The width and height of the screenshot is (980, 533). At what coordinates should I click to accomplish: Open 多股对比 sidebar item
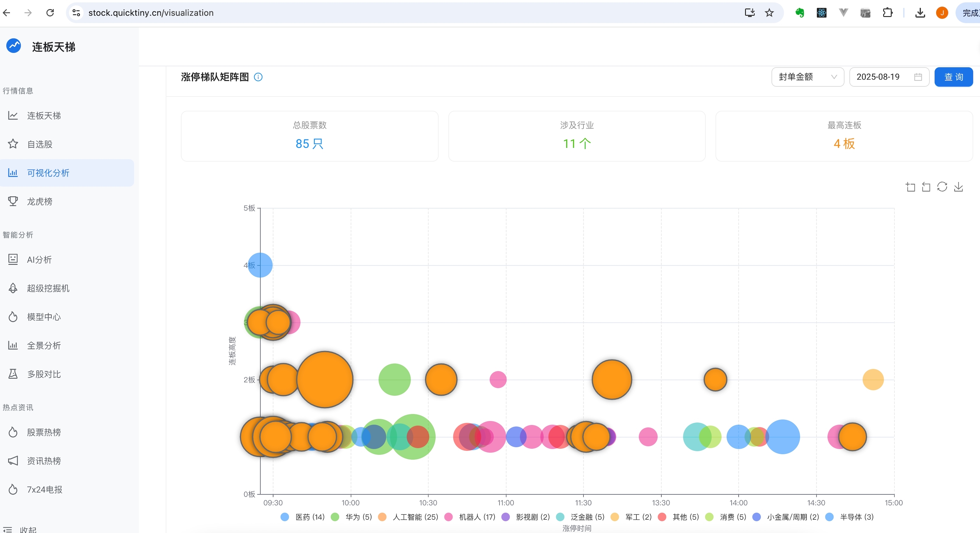click(67, 374)
